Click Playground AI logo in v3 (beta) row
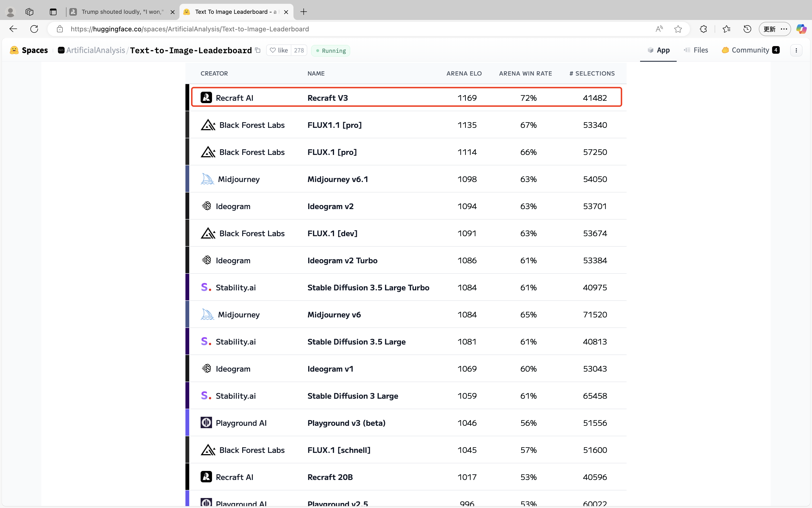Screen dimensions: 812x508 tap(206, 422)
